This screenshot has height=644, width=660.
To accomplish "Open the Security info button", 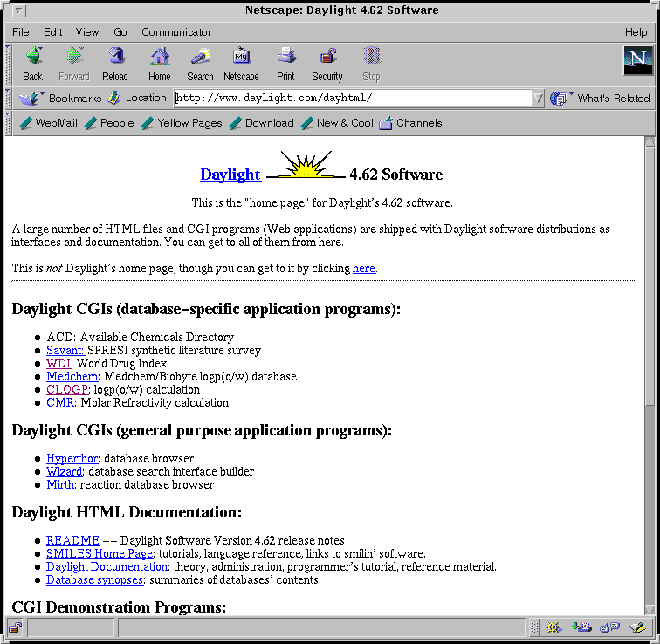I will 327,64.
